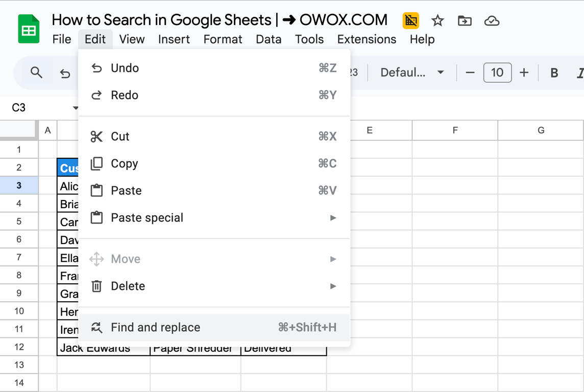
Task: Choose Redo from the Edit menu
Action: click(x=214, y=95)
